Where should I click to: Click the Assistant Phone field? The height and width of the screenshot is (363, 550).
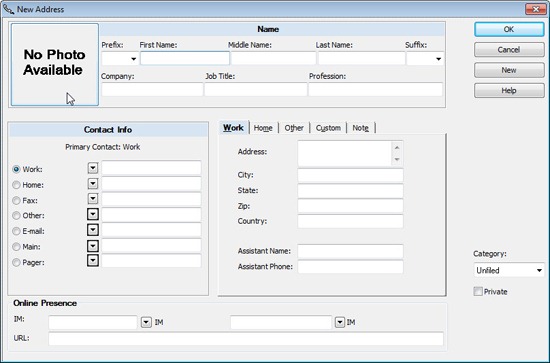pyautogui.click(x=350, y=267)
